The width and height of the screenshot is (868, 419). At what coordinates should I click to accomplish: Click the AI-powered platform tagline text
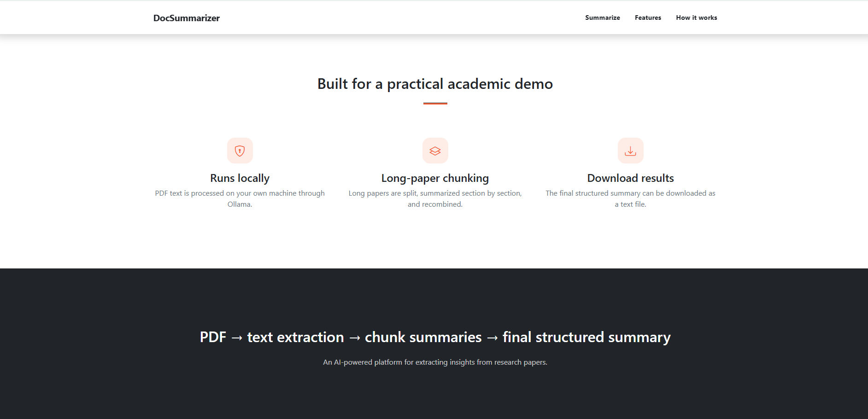point(435,362)
